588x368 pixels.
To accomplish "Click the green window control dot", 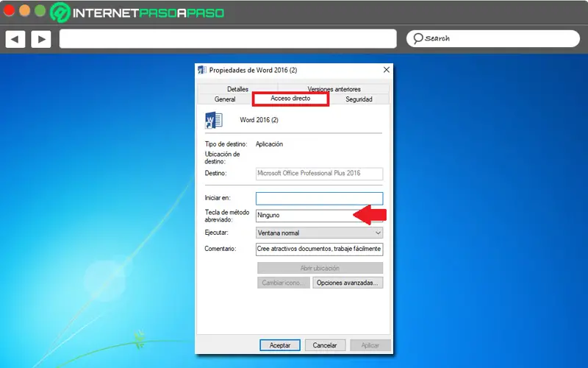I will tap(40, 11).
